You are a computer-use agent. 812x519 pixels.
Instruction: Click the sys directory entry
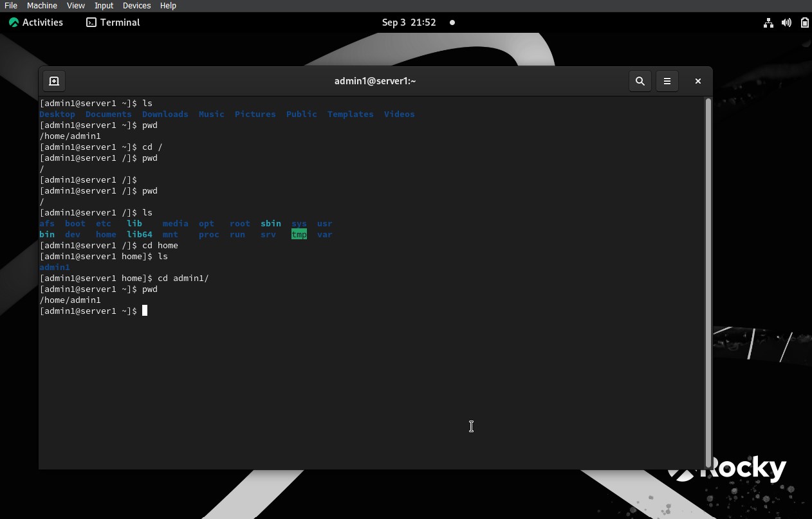(x=299, y=224)
